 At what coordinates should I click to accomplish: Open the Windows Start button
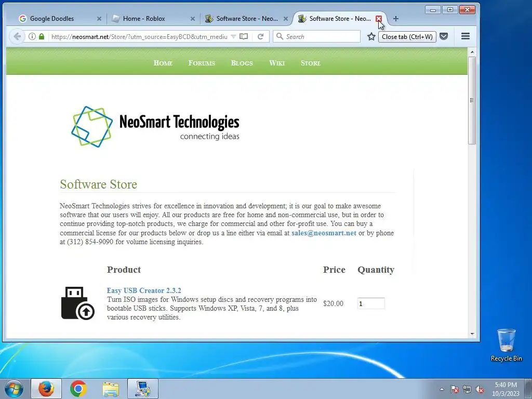click(14, 389)
